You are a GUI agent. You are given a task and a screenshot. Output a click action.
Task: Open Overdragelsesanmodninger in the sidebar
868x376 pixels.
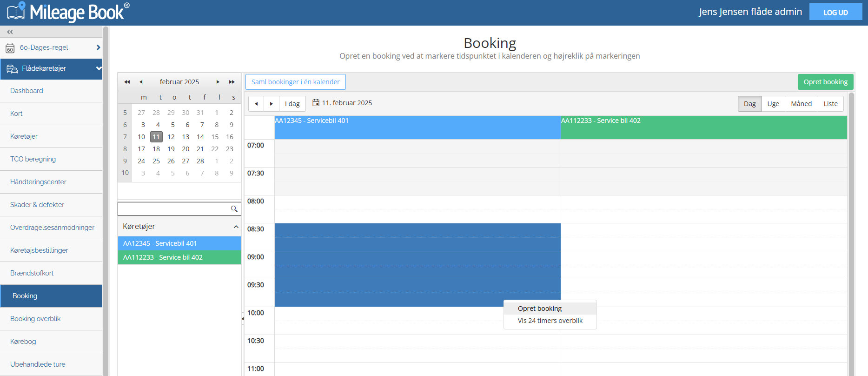[x=51, y=228]
